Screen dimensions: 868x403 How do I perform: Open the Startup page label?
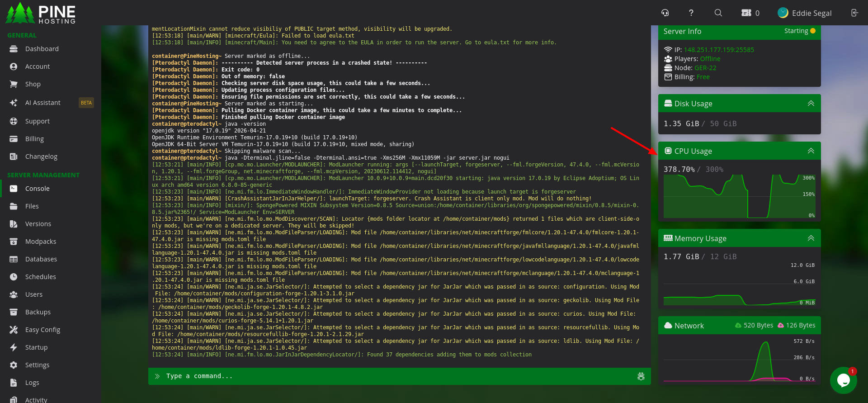coord(37,347)
